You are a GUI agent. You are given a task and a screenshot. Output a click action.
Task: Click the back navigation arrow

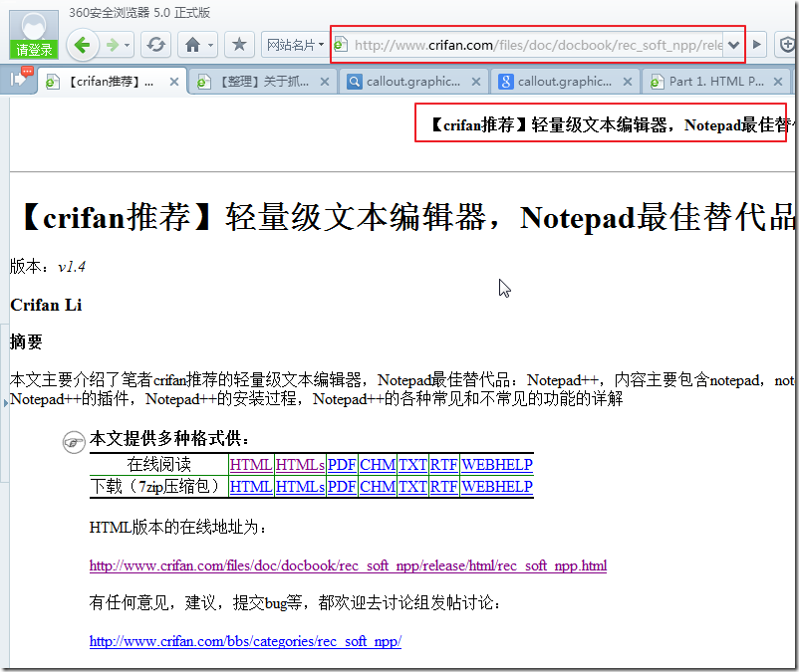coord(83,45)
